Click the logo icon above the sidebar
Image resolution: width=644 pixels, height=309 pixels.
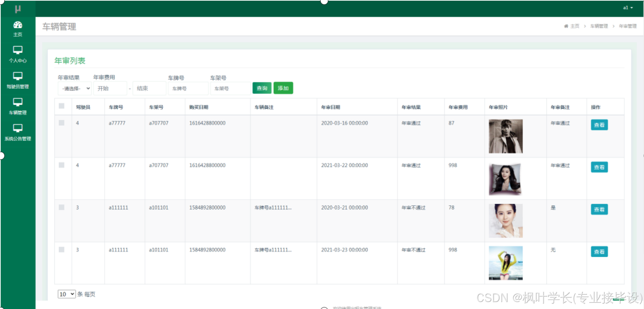[x=18, y=9]
